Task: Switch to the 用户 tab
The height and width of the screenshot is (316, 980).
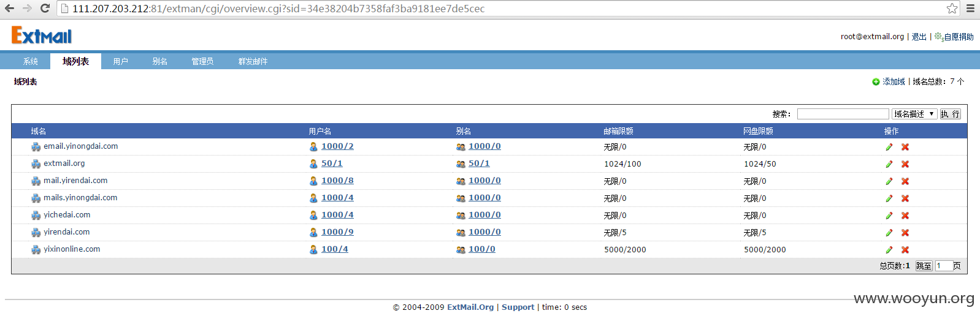Action: (x=121, y=61)
